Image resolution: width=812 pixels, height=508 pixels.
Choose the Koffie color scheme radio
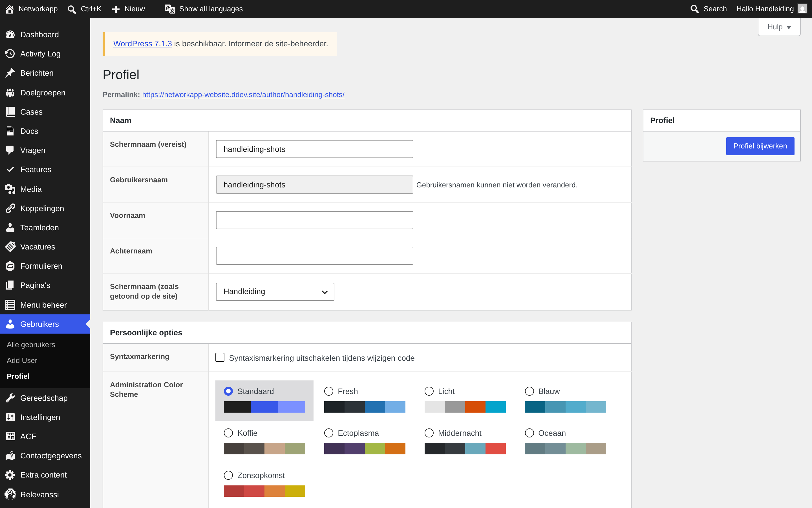pyautogui.click(x=228, y=433)
